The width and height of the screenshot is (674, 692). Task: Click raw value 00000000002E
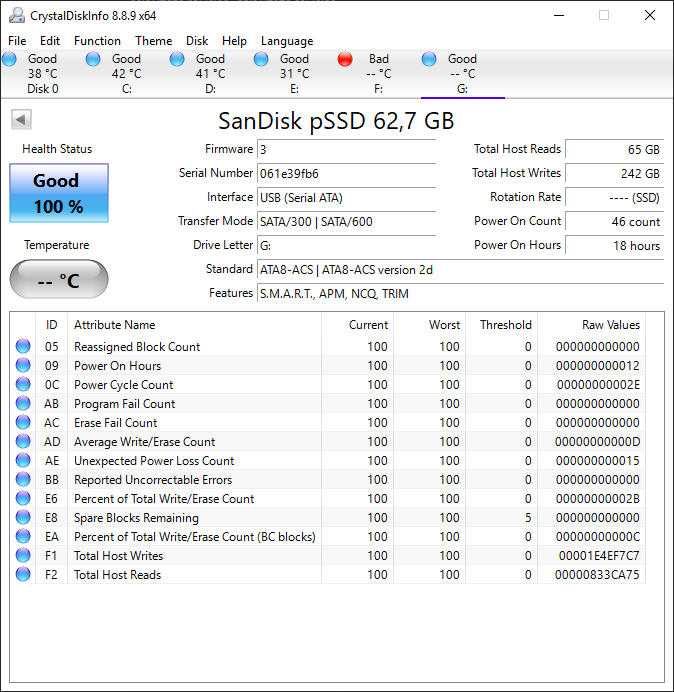[598, 384]
